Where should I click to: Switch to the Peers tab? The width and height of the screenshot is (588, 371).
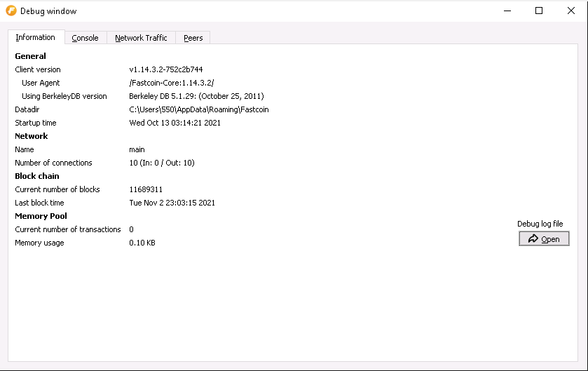click(x=193, y=38)
